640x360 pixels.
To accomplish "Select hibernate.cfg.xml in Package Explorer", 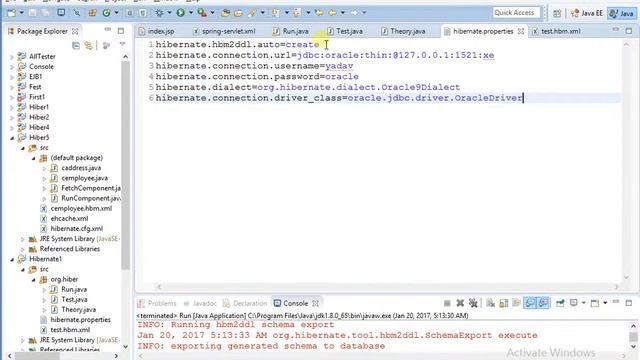I will 76,229.
